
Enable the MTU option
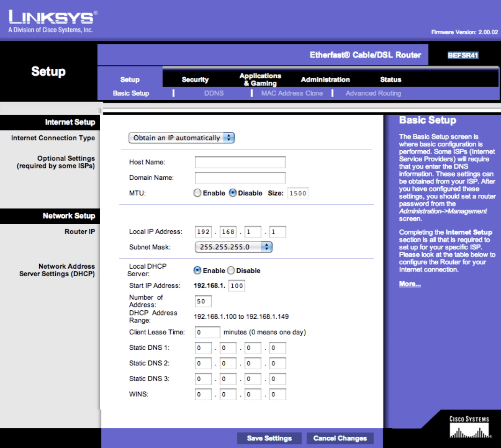click(x=197, y=193)
